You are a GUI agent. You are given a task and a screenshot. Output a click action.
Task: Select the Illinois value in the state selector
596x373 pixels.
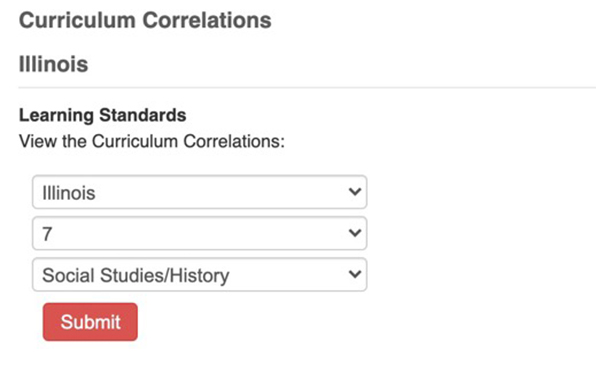[69, 193]
